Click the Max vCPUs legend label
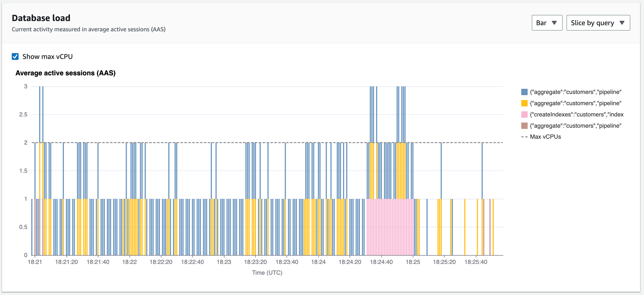The height and width of the screenshot is (295, 644). click(545, 137)
